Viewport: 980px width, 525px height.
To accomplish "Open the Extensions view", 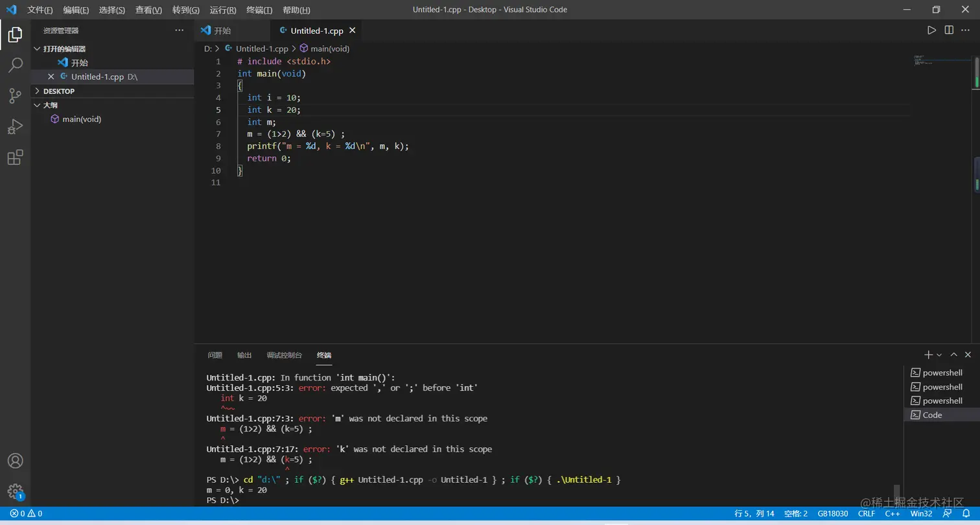I will (16, 157).
